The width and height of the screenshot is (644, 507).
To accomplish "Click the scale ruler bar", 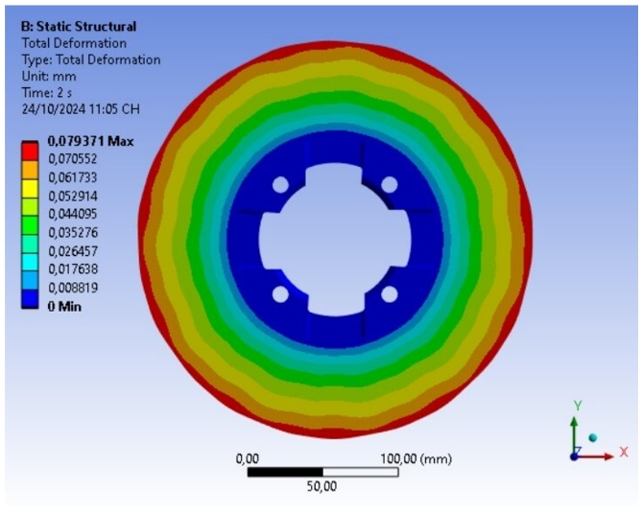I will click(x=323, y=472).
